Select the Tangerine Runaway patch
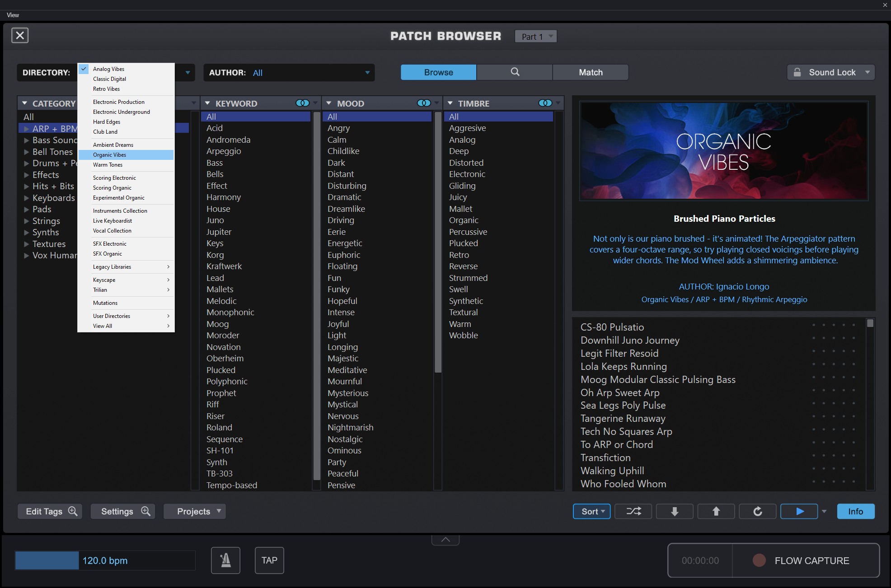Viewport: 891px width, 588px height. pyautogui.click(x=623, y=419)
